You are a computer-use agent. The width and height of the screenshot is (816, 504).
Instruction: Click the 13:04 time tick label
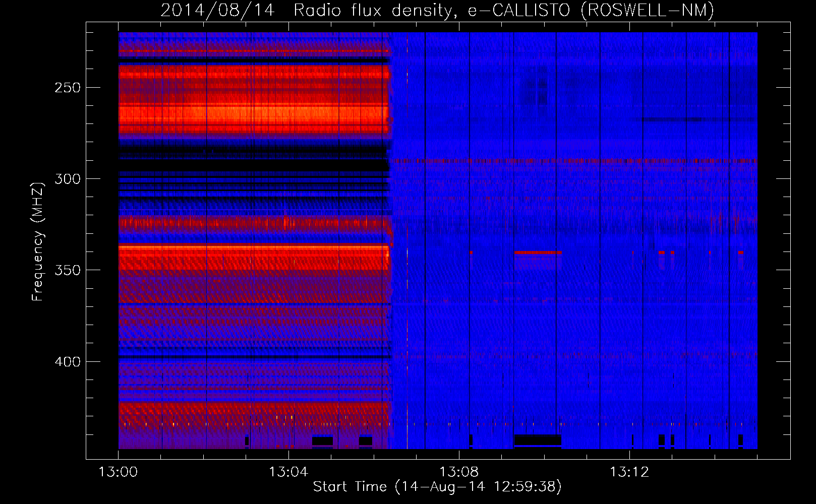click(288, 472)
